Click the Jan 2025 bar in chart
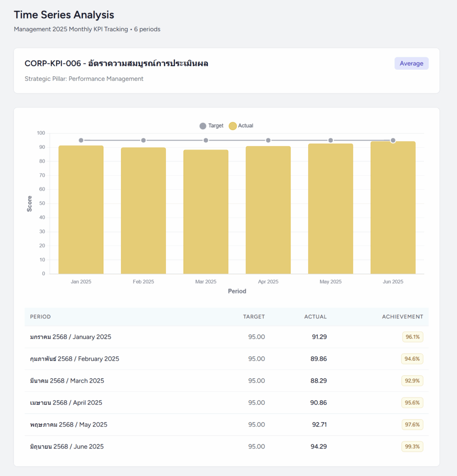Image resolution: width=457 pixels, height=476 pixels. click(x=81, y=209)
